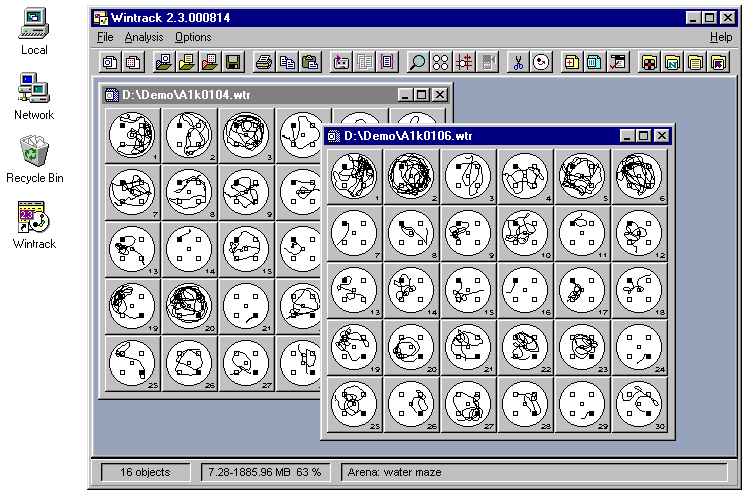This screenshot has width=750, height=500.
Task: Select trial 8 thumbnail in A1k0104.wtr window
Action: click(189, 192)
